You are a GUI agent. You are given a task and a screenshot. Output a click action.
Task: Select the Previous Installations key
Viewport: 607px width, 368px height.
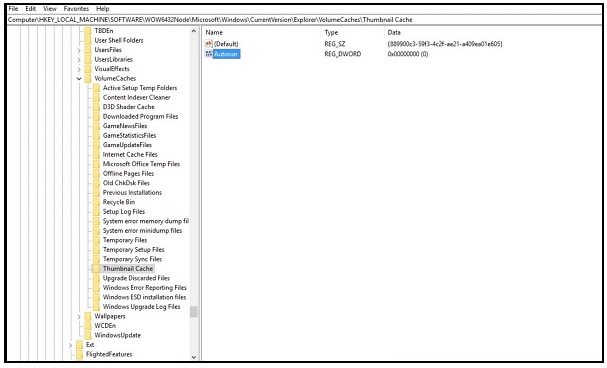[x=132, y=192]
